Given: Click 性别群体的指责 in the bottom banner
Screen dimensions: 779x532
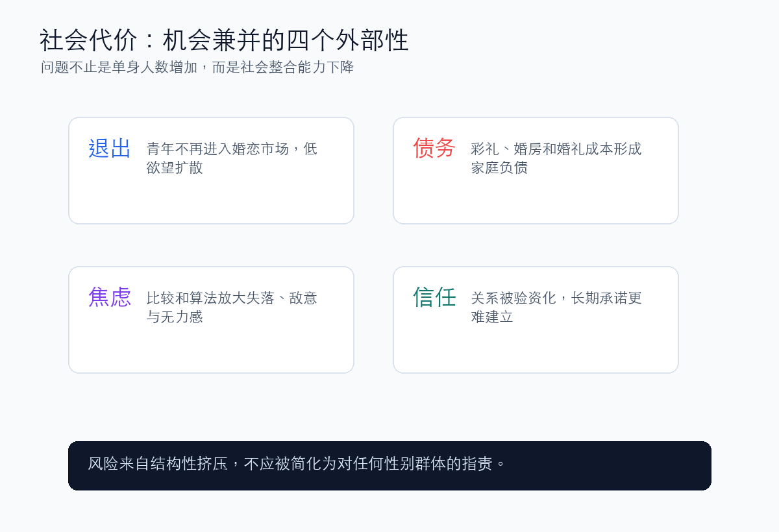Looking at the screenshot, I should [x=438, y=464].
